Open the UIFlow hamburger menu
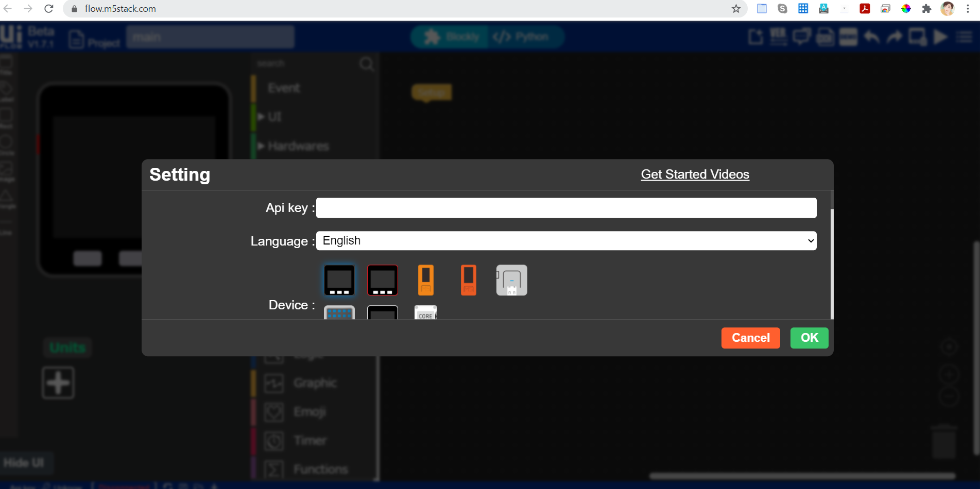The image size is (980, 489). (964, 37)
